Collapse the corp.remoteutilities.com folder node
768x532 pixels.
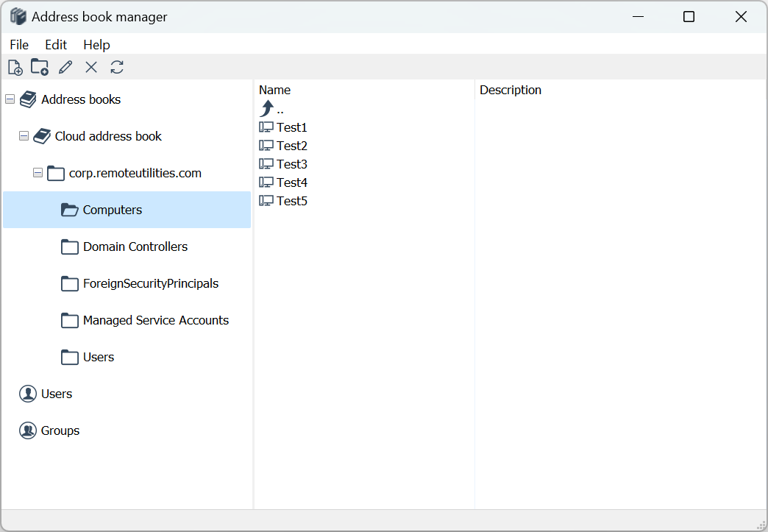click(38, 173)
